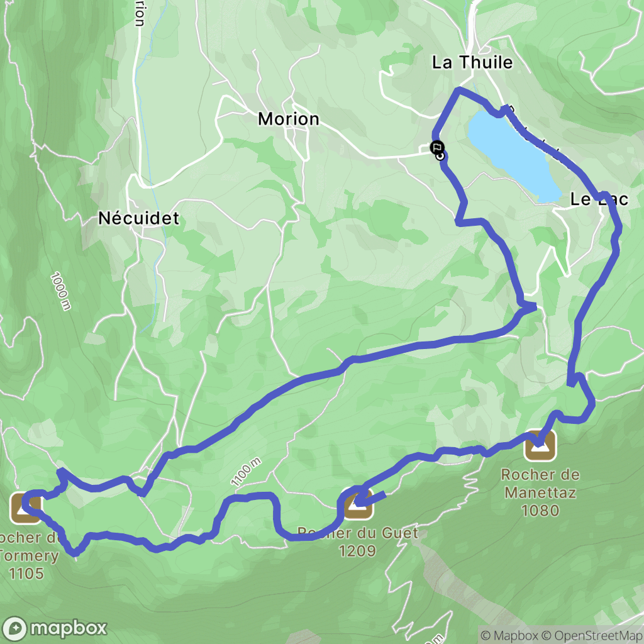644x644 pixels.
Task: Click the La Thuile village label
Action: tap(472, 62)
